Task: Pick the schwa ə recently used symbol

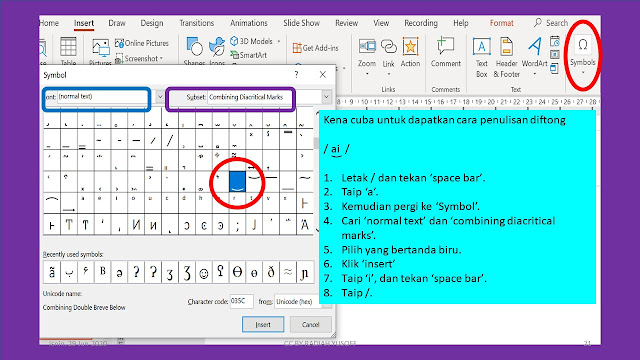Action: pos(119,272)
